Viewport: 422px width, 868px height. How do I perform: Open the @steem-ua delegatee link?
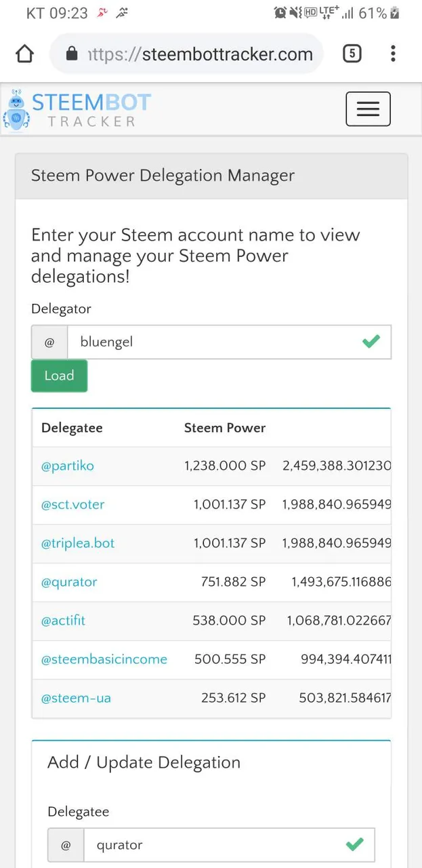(x=76, y=698)
